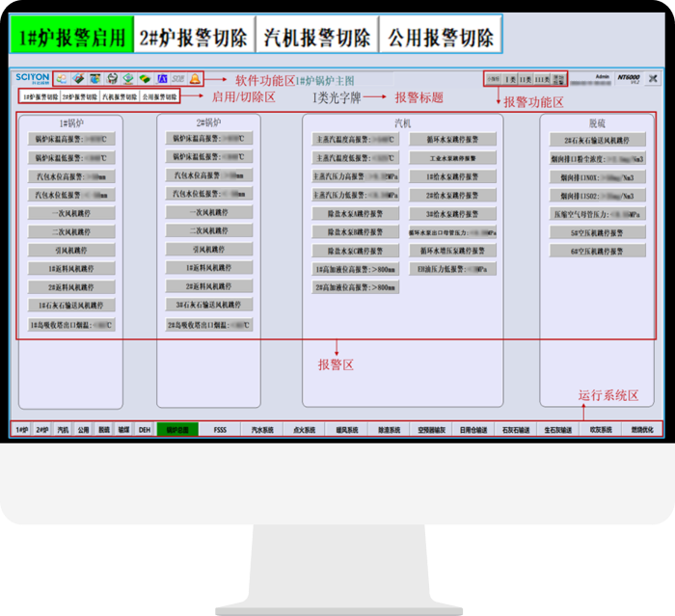675x616 pixels.
Task: Open the FSSS system tab
Action: (x=220, y=430)
